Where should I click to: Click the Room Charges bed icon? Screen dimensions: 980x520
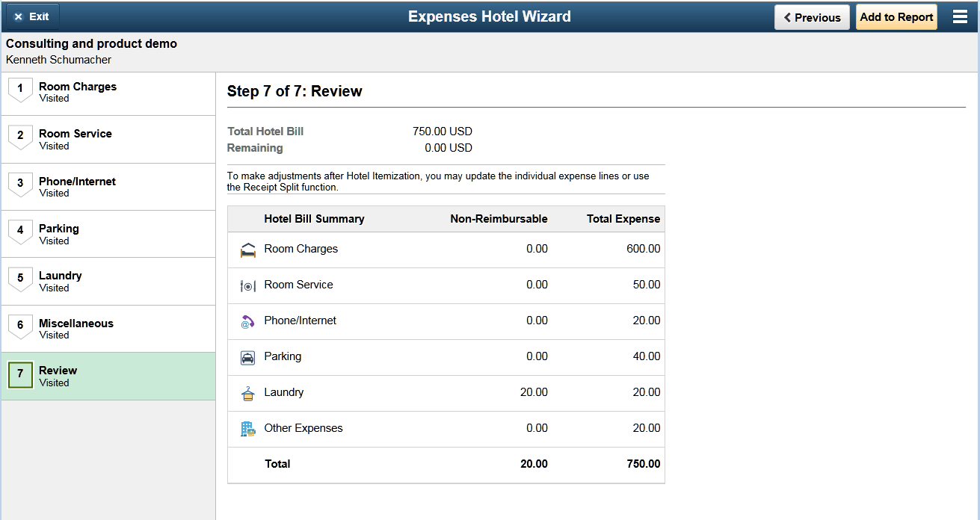pos(247,249)
